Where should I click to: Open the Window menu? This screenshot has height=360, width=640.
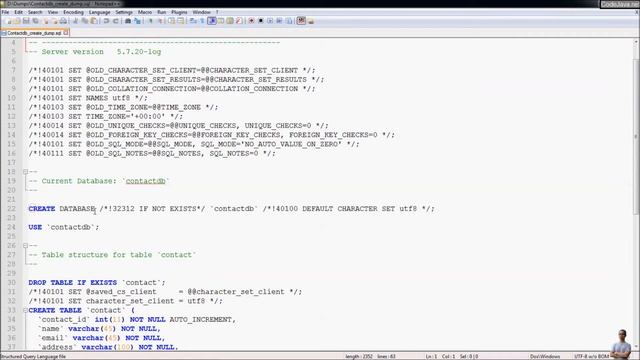[x=201, y=12]
